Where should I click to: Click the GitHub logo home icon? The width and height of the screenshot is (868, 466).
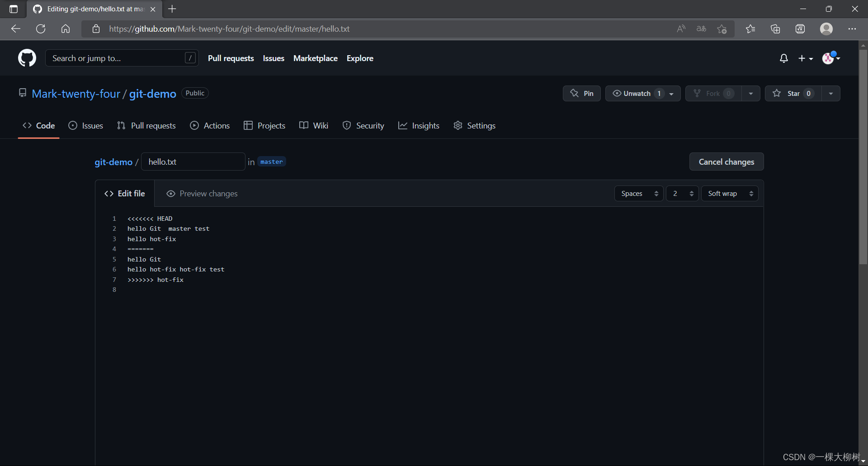point(27,58)
